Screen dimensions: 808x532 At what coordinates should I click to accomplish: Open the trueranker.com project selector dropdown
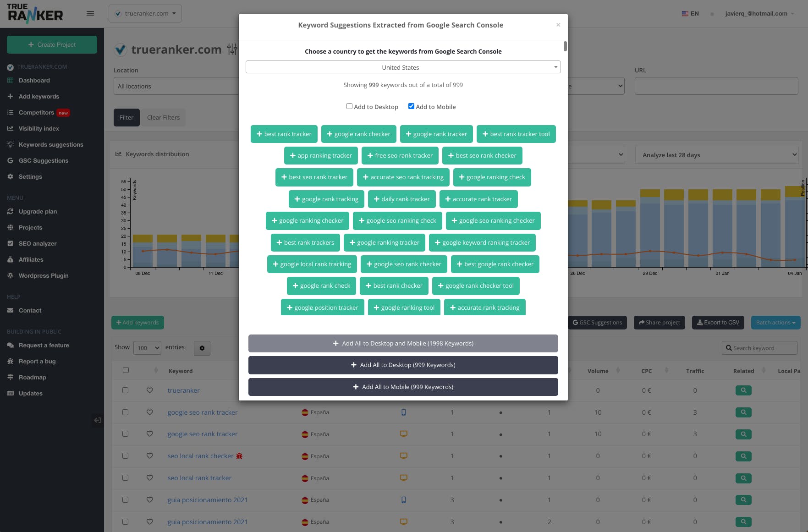coord(145,13)
